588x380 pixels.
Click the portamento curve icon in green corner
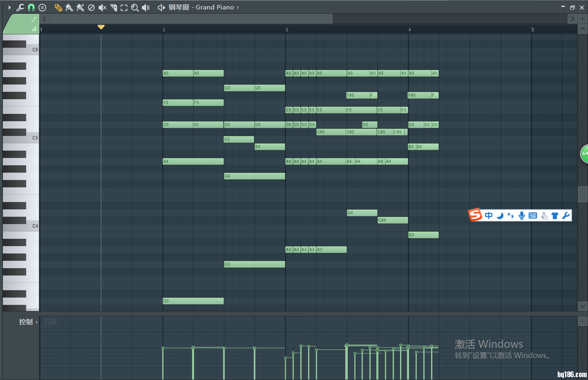click(x=34, y=19)
